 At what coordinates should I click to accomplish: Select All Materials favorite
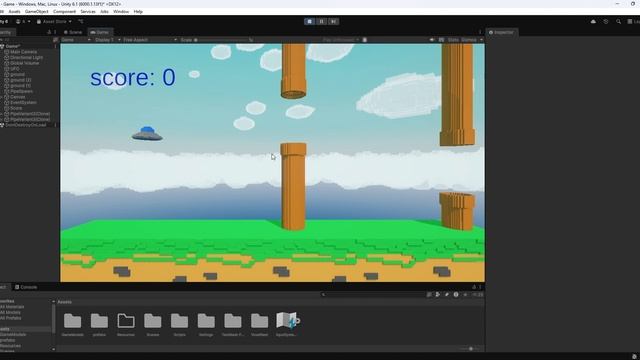click(x=12, y=307)
